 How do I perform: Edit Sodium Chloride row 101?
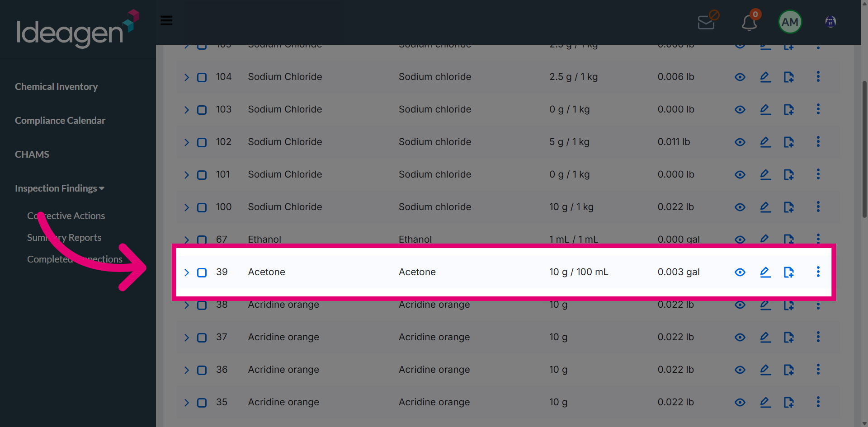[765, 174]
